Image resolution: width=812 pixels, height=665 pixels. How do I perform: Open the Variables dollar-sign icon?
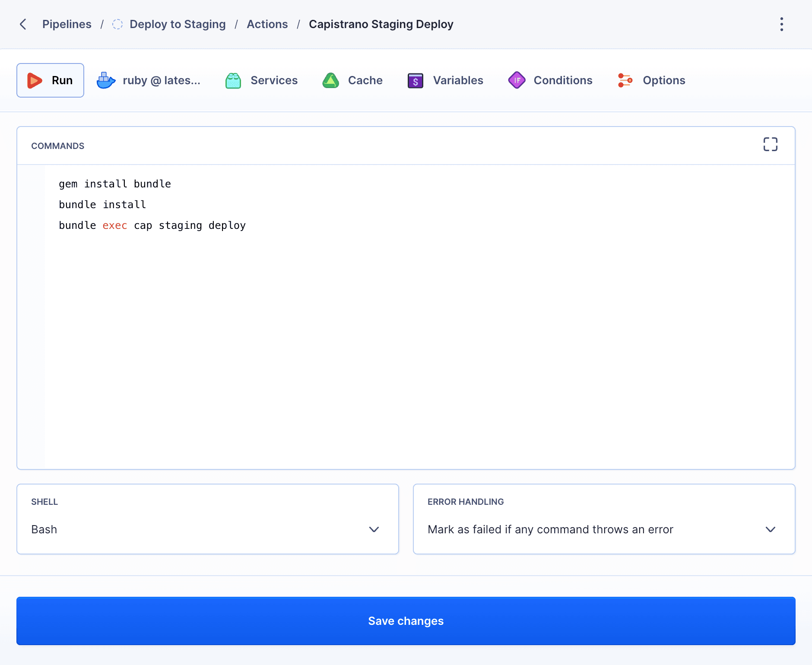pyautogui.click(x=415, y=80)
